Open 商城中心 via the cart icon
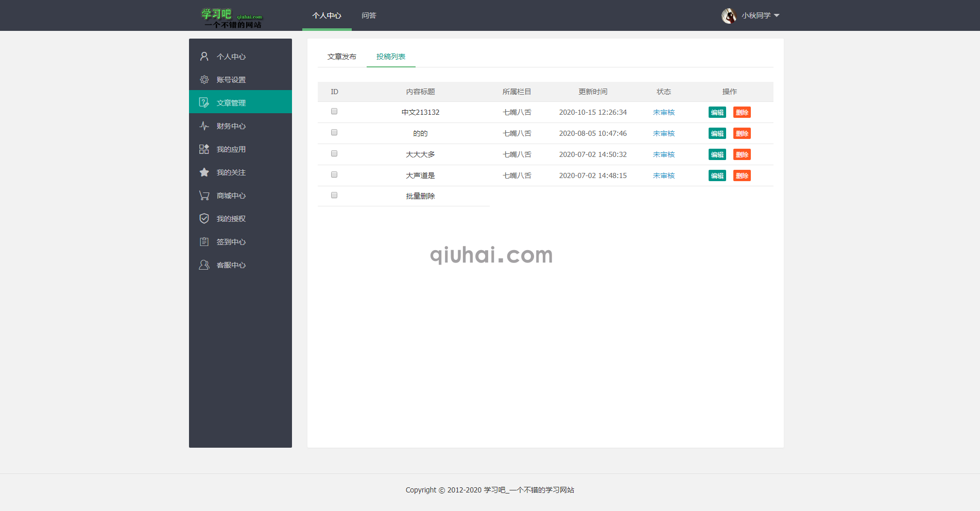980x511 pixels. [x=204, y=196]
